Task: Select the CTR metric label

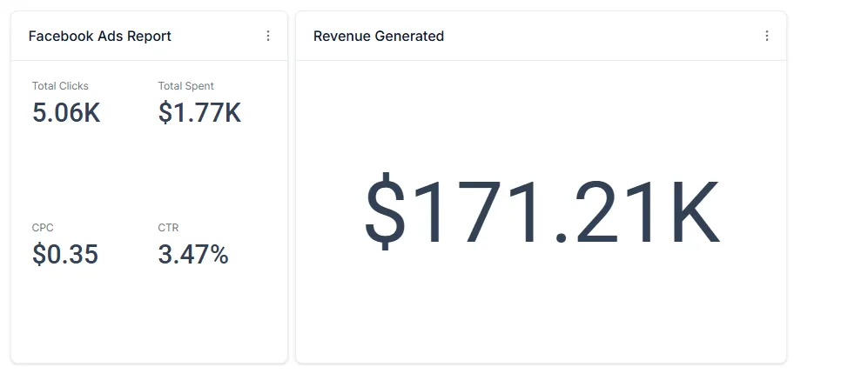Action: (x=168, y=228)
